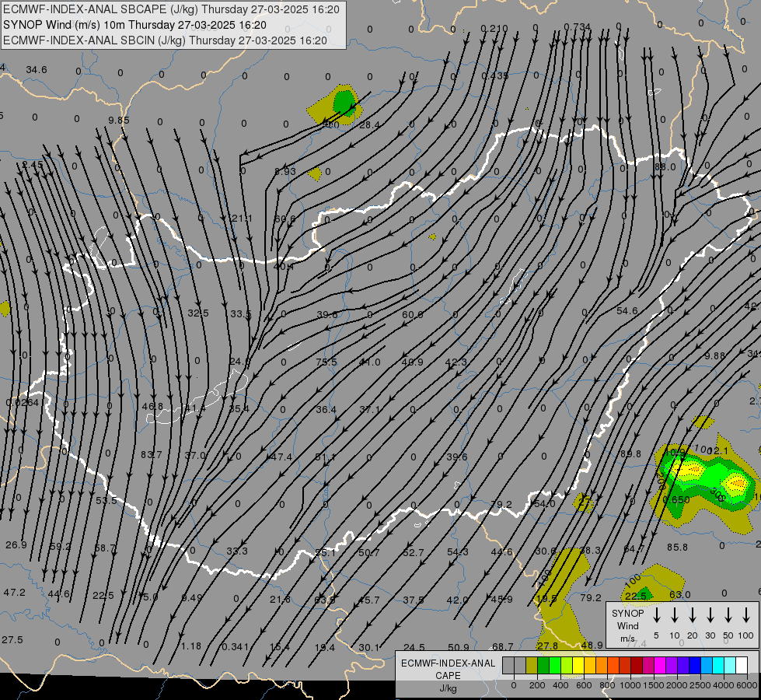Image resolution: width=761 pixels, height=700 pixels.
Task: Click the map value '21.1'
Action: [x=242, y=219]
